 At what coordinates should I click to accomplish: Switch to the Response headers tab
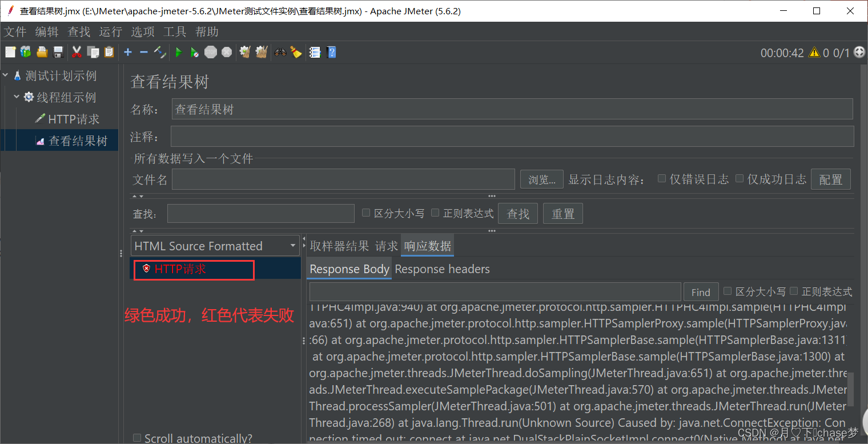[443, 269]
